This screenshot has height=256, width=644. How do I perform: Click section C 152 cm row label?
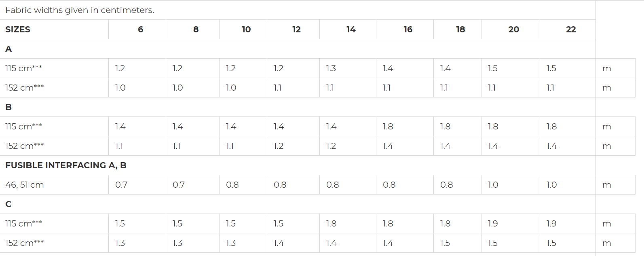[54, 243]
